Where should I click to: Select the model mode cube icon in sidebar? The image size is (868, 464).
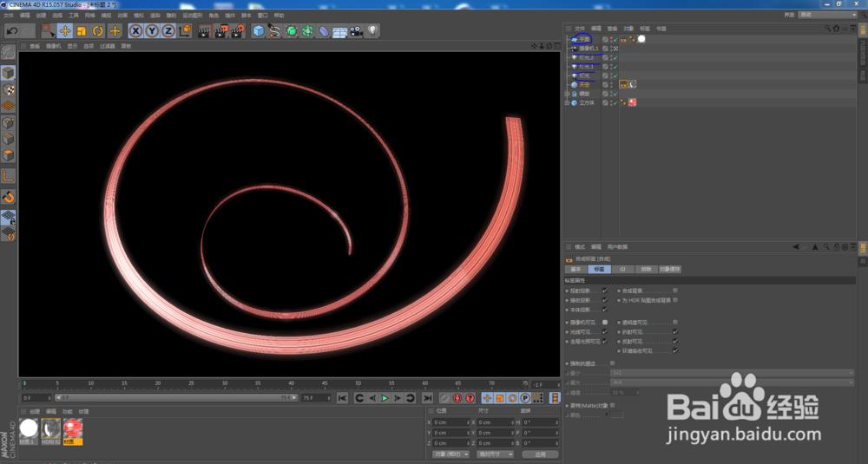coord(9,73)
